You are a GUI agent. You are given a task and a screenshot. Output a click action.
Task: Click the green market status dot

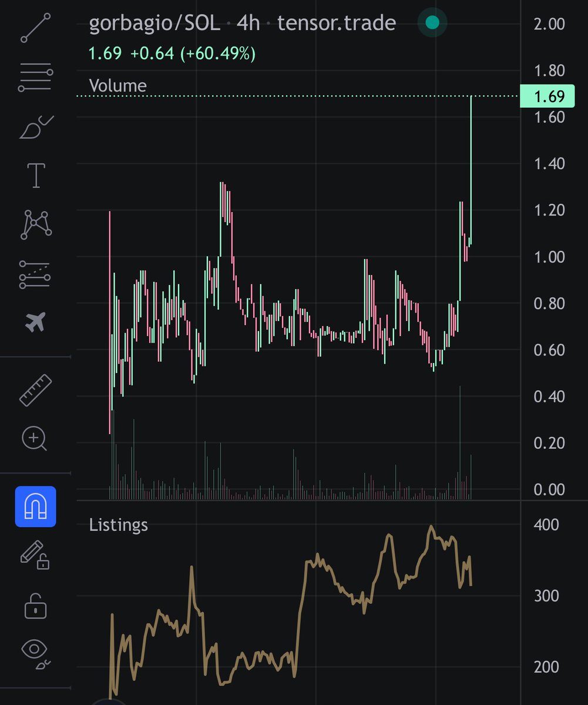pos(432,23)
